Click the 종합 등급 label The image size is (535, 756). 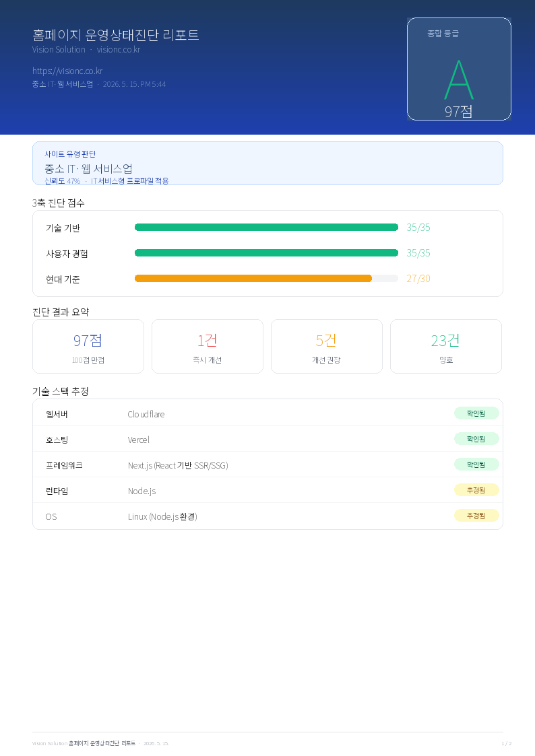point(443,33)
